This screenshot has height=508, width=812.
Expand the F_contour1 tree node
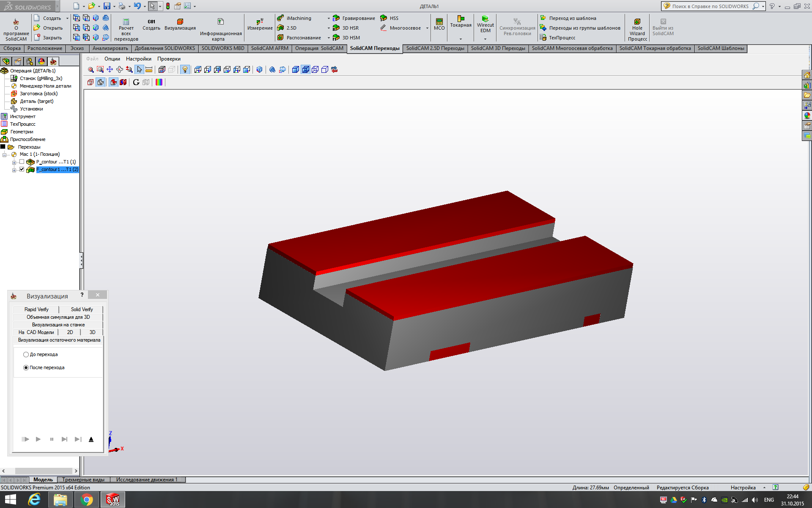point(14,170)
